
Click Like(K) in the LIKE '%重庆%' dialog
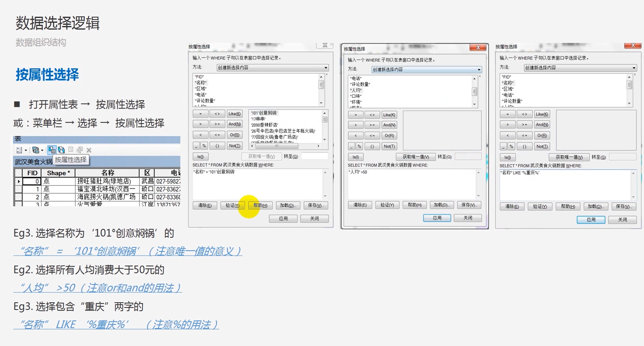pyautogui.click(x=542, y=114)
